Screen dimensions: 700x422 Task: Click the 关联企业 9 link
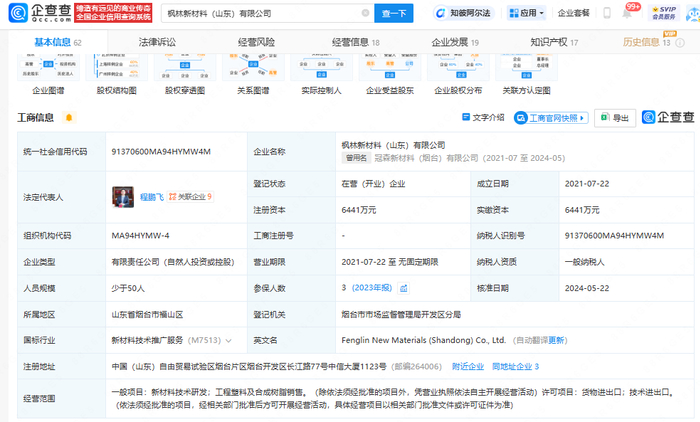coord(194,196)
